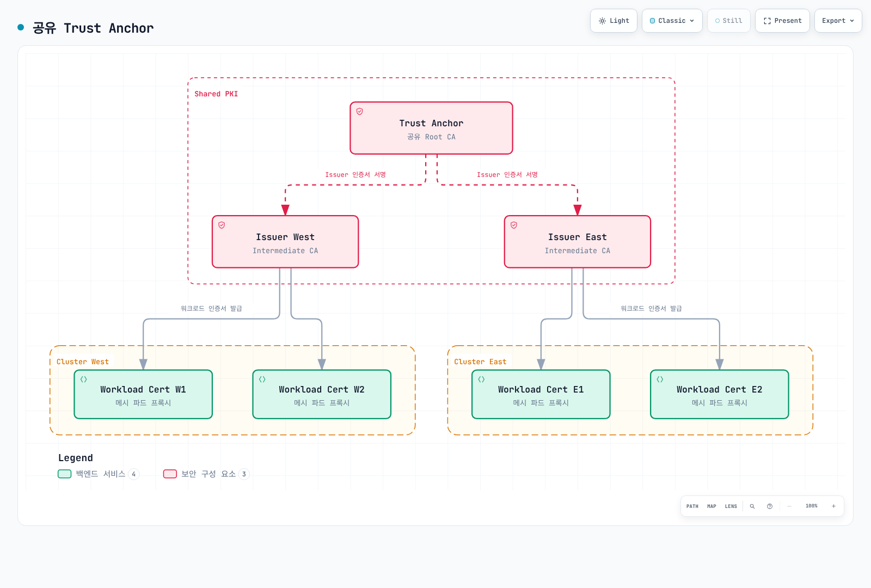Viewport: 871px width, 588px height.
Task: Click the Cluster West group label
Action: point(83,362)
